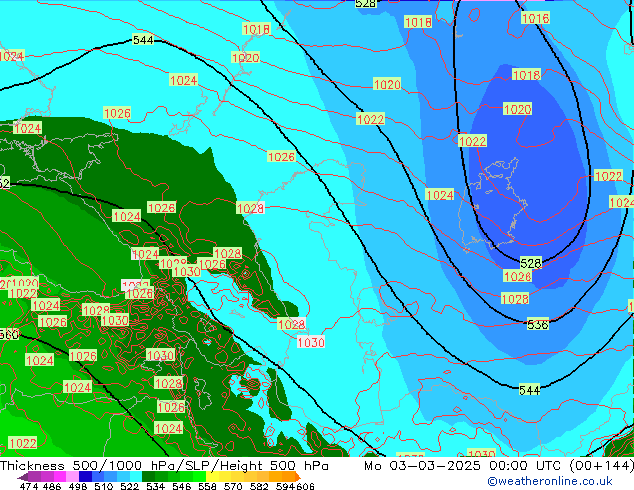Click the 560 height contour label
Image resolution: width=634 pixels, height=490 pixels.
tap(9, 334)
